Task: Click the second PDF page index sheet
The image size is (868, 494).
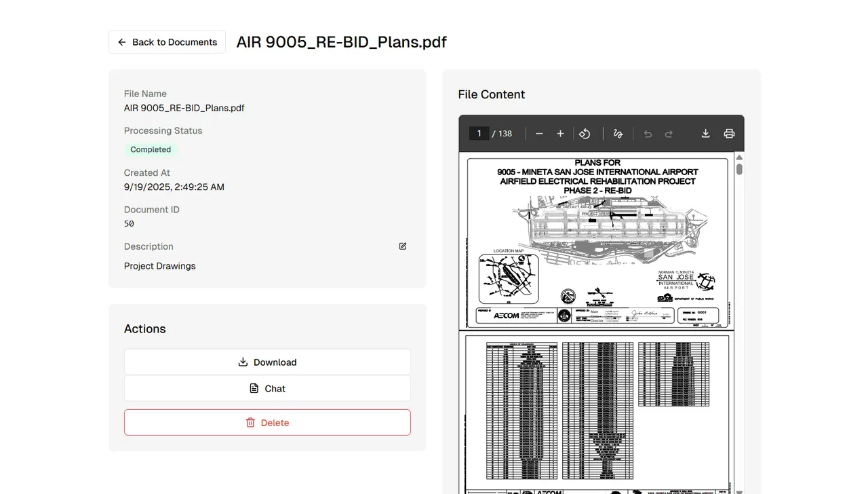Action: pos(597,413)
